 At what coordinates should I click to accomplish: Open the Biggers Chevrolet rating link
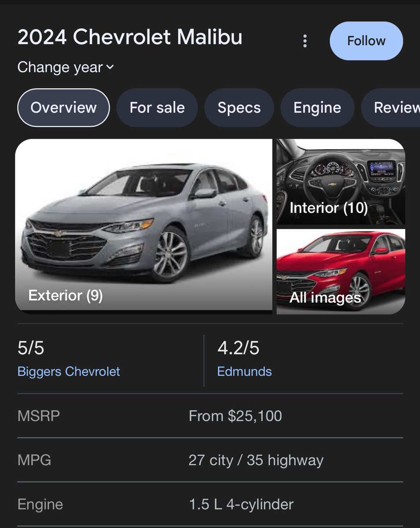pos(69,371)
